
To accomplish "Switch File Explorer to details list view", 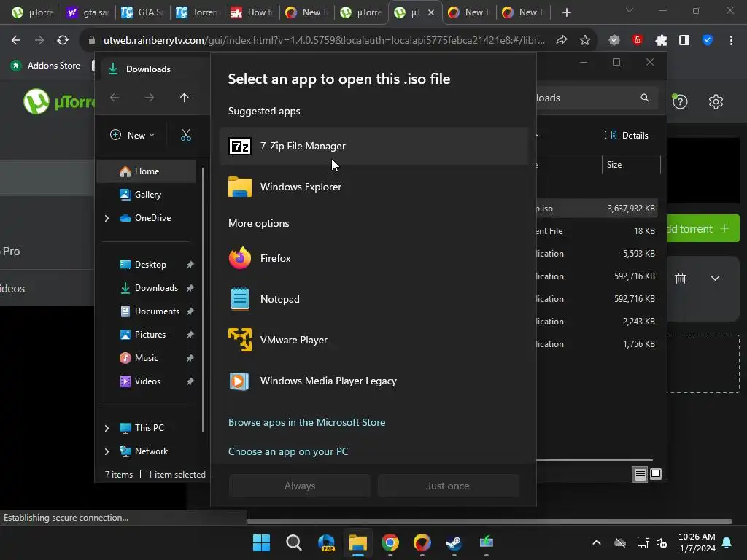I will (640, 474).
